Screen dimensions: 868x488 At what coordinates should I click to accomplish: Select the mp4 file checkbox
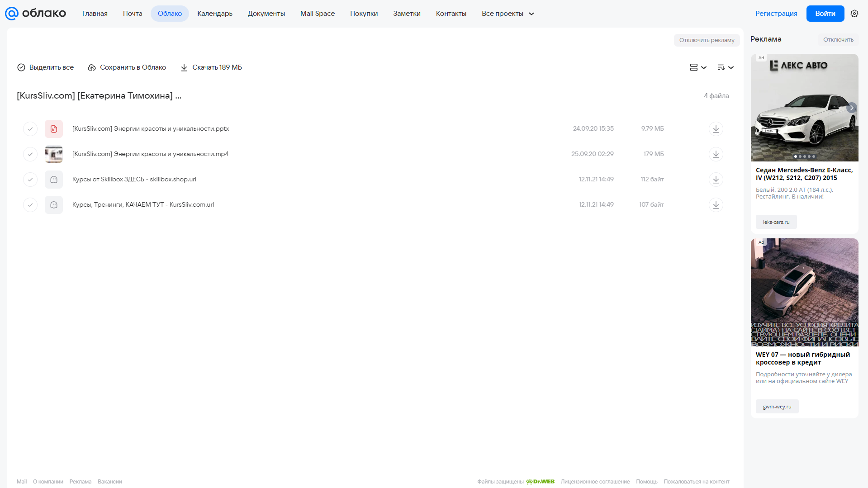coord(30,154)
